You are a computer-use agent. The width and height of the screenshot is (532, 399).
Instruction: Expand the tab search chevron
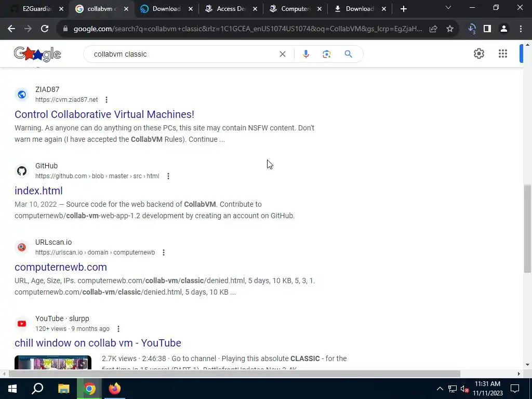(448, 7)
